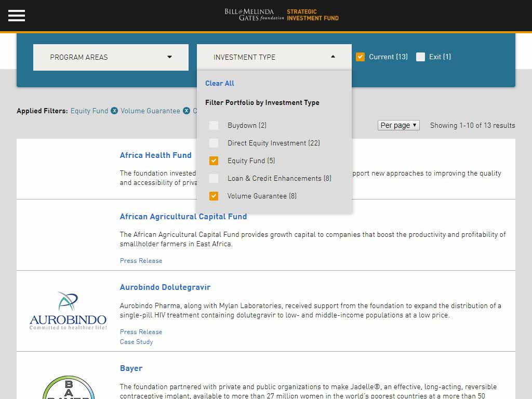Uncheck the Current (13) filter
This screenshot has height=399, width=532.
(x=360, y=57)
